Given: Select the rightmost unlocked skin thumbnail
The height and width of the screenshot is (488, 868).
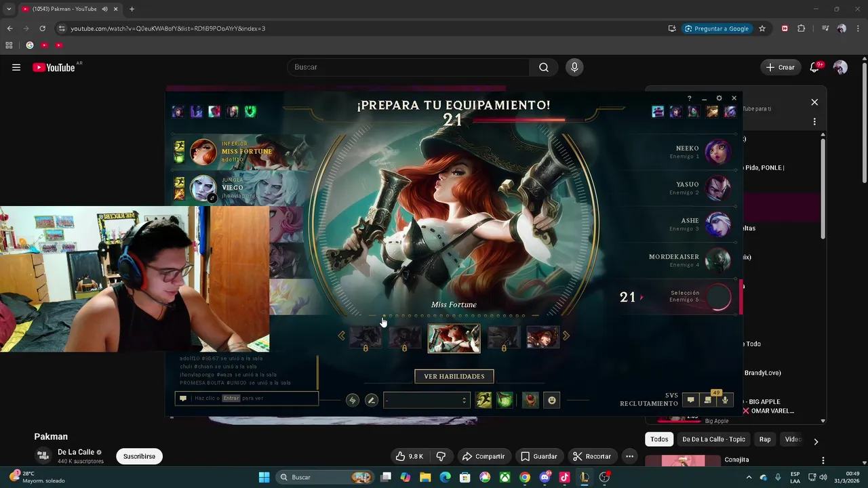Looking at the screenshot, I should (x=543, y=337).
